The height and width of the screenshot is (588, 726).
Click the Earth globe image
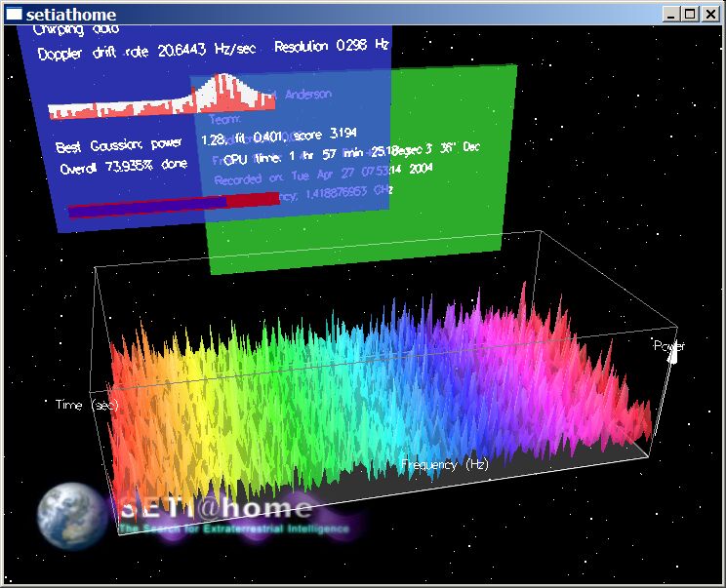pos(72,516)
